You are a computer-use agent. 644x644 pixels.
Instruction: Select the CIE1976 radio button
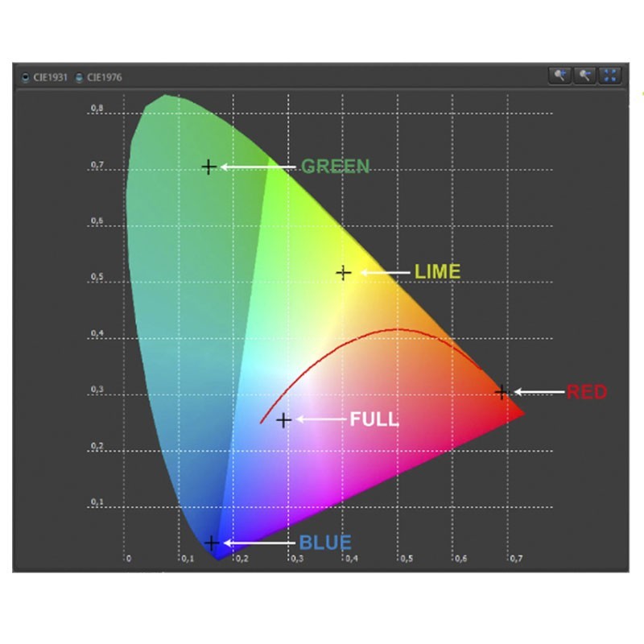[79, 77]
